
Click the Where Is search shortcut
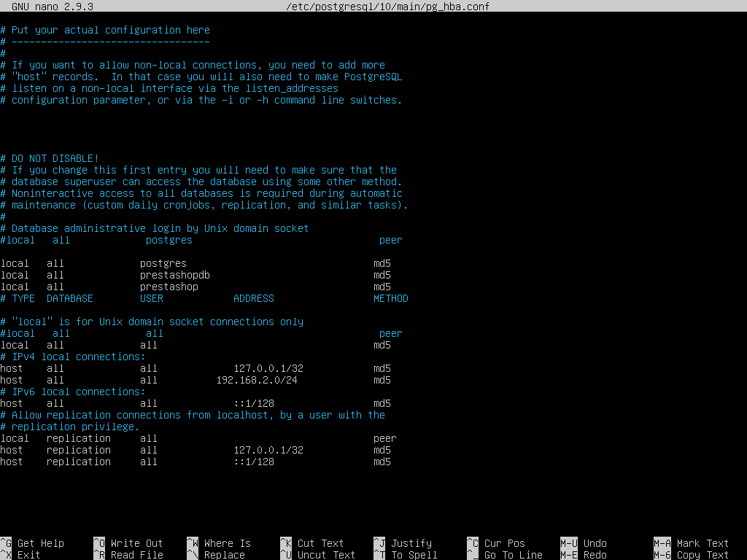click(227, 543)
